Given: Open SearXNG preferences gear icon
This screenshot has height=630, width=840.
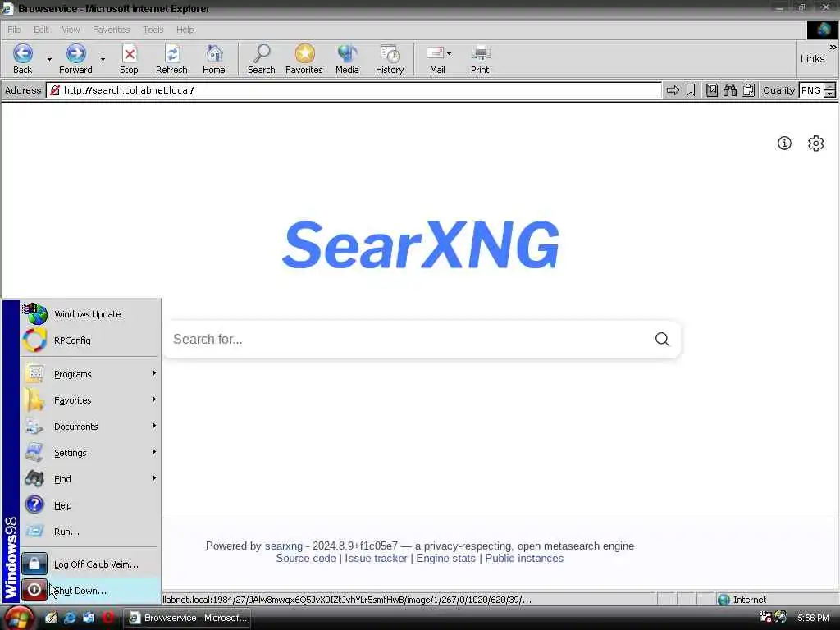Looking at the screenshot, I should (x=816, y=143).
